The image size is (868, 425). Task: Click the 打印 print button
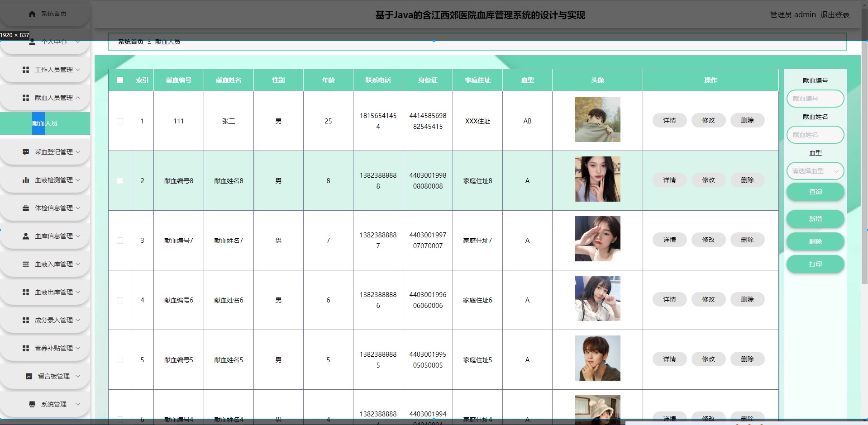815,264
